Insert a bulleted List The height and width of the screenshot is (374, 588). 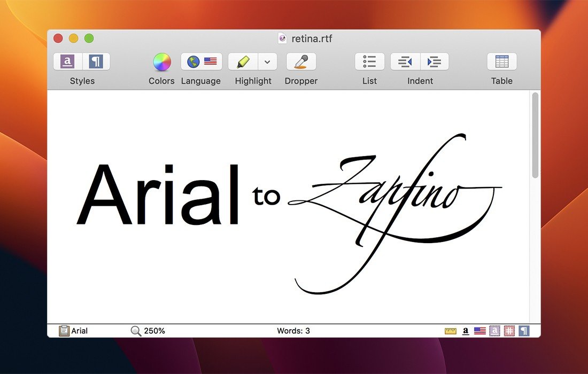(369, 62)
